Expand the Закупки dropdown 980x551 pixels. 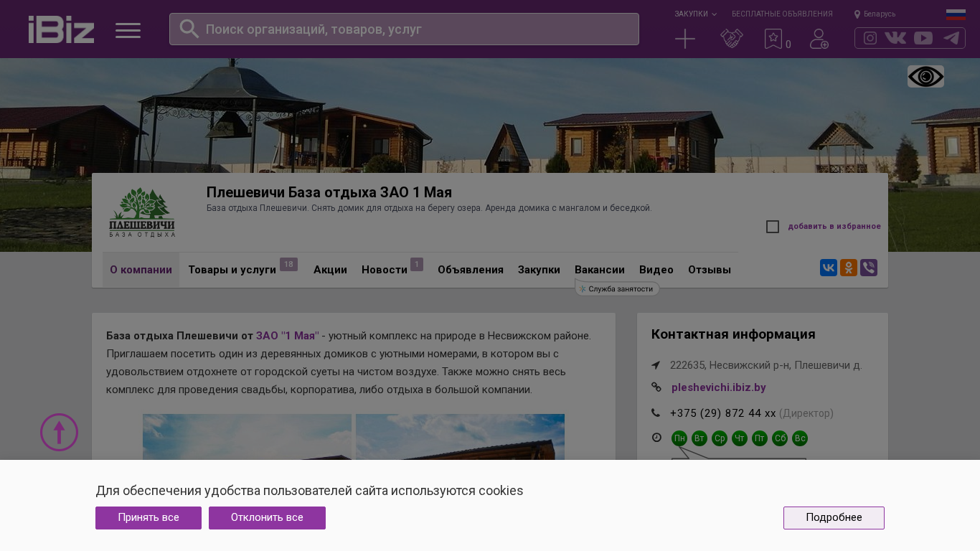[695, 14]
